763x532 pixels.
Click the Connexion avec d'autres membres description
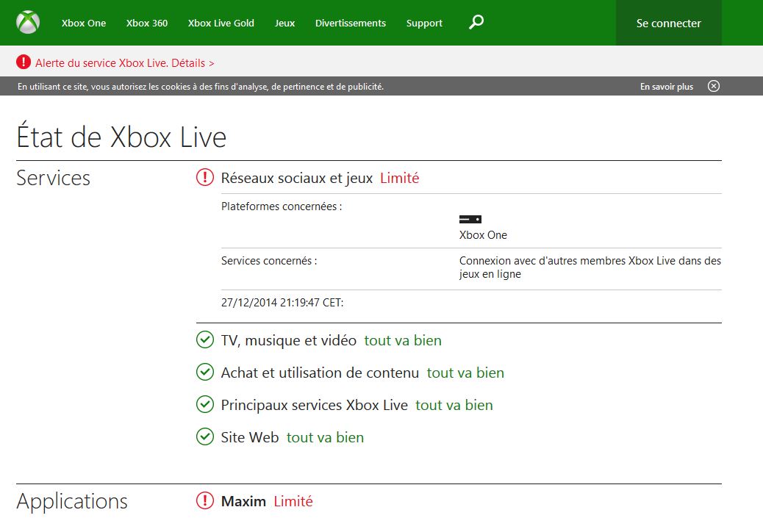(x=590, y=267)
